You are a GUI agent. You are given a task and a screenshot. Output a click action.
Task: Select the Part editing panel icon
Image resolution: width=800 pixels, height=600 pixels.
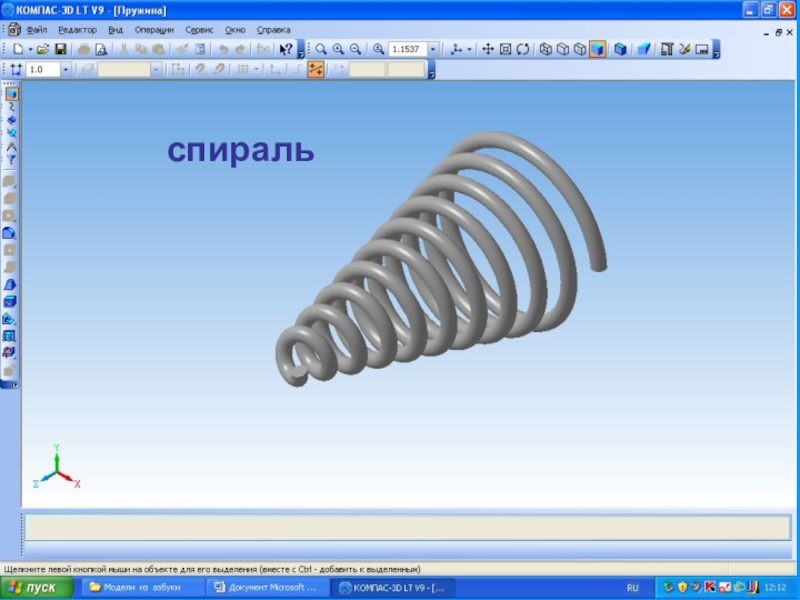[x=12, y=94]
